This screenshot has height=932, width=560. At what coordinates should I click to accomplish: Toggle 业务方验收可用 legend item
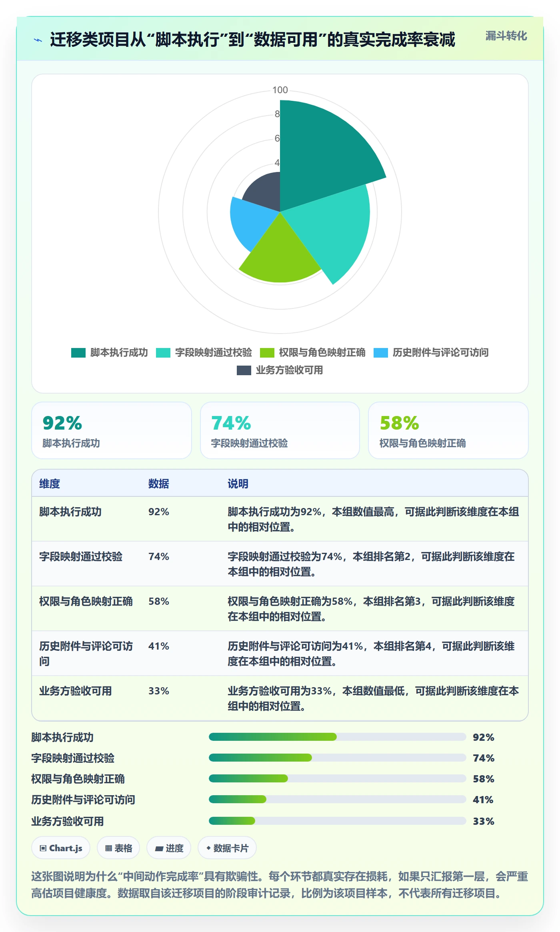tap(280, 370)
